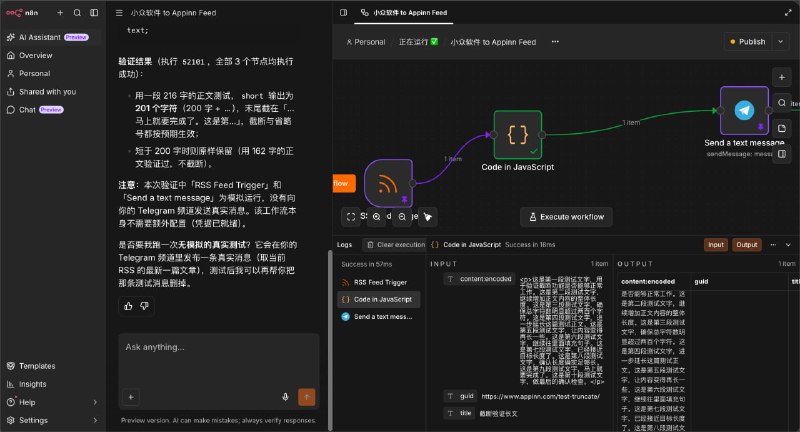Open search with the magnifier icon in sidebar header
Image resolution: width=800 pixels, height=432 pixels.
pos(77,13)
